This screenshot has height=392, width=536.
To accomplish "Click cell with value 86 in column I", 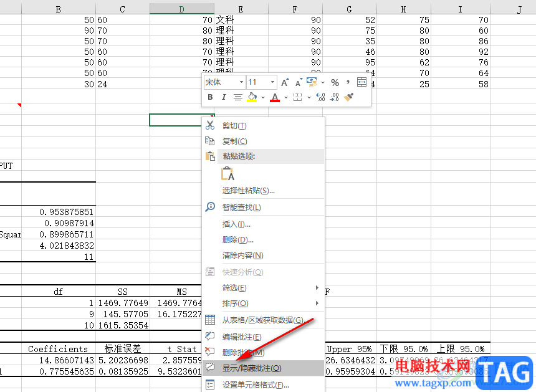I will pyautogui.click(x=461, y=41).
